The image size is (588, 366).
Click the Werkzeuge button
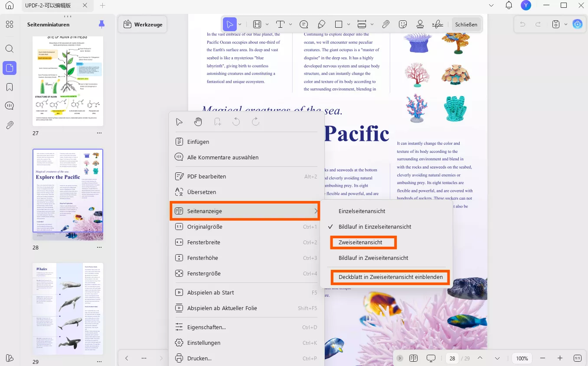143,25
